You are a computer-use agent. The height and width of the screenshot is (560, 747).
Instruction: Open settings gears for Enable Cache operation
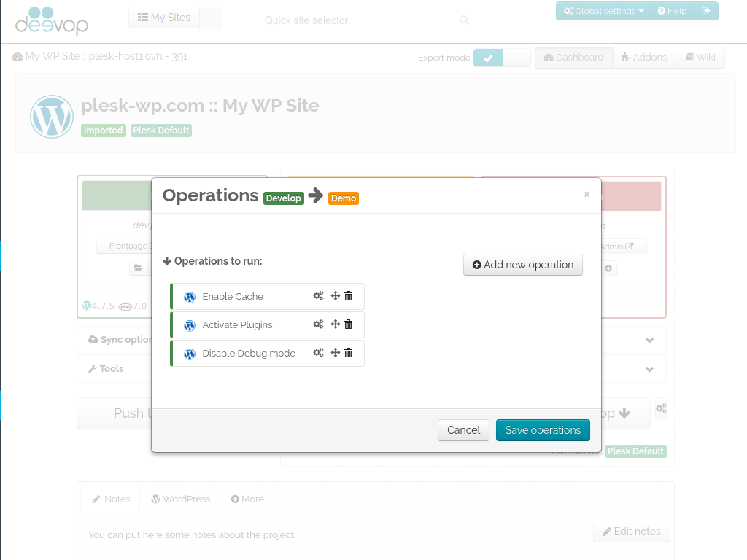point(318,296)
